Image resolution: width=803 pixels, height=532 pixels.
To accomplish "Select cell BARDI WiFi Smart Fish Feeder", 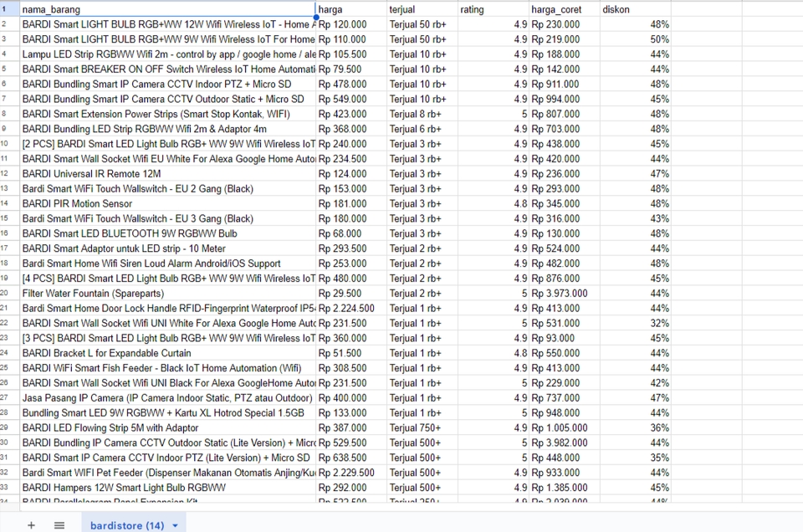I will [x=168, y=368].
